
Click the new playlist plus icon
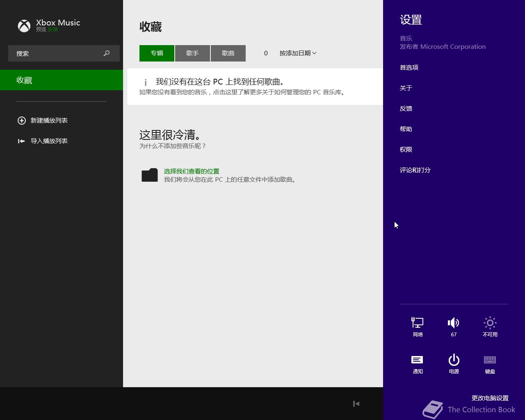point(21,120)
